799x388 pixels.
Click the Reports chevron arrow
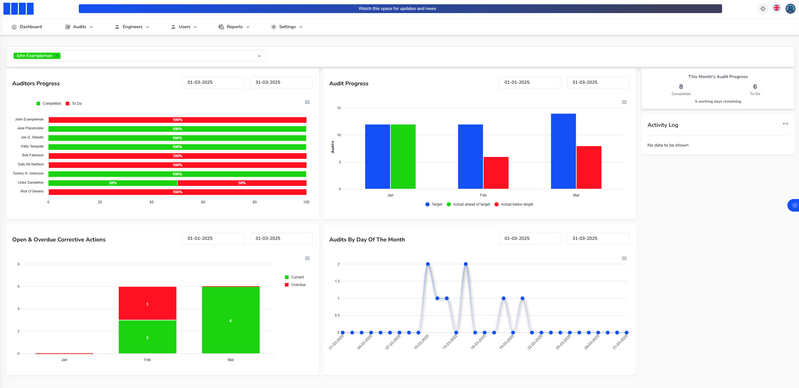[x=248, y=27]
